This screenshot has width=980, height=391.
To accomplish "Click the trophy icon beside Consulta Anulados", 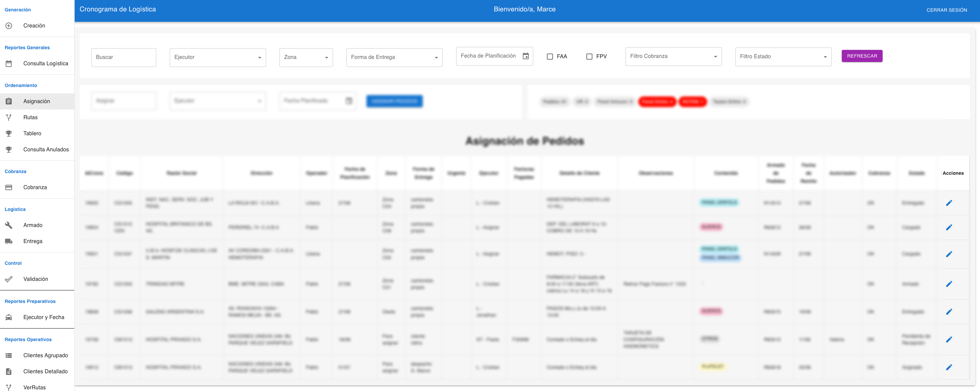I will pos(9,150).
